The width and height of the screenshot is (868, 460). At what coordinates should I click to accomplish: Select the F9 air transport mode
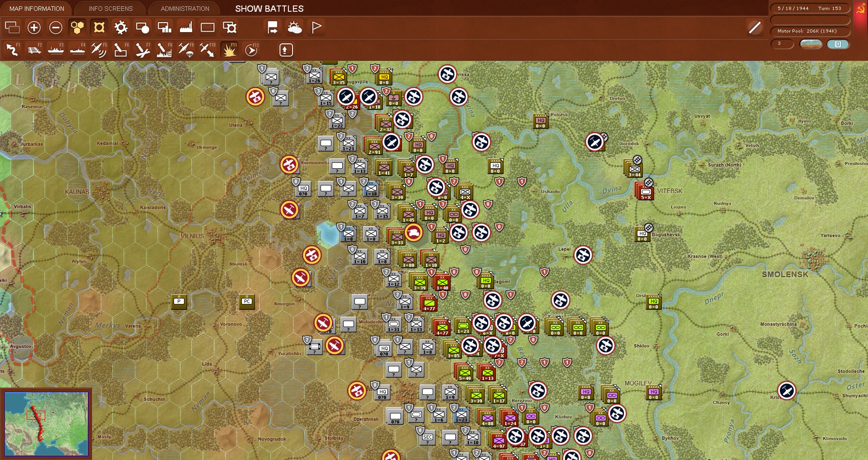pos(186,50)
